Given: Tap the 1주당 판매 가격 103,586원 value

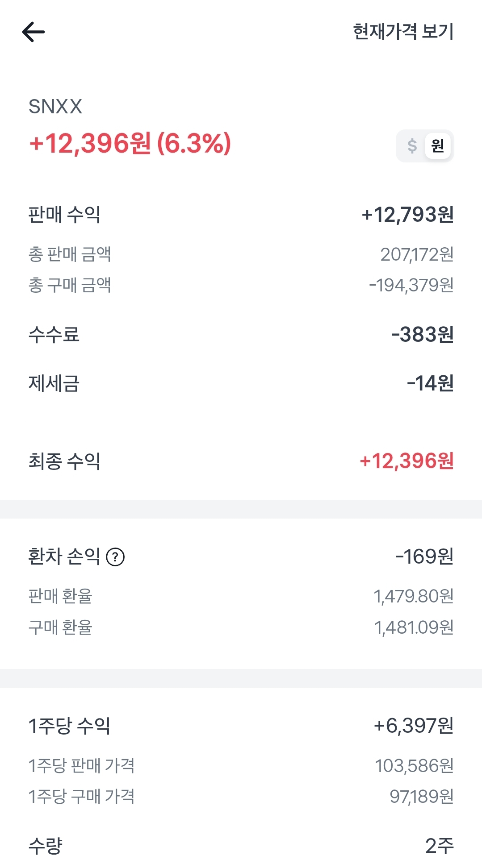Looking at the screenshot, I should tap(414, 766).
